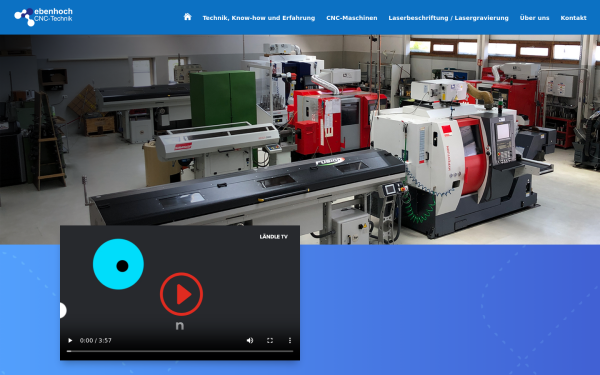Viewport: 600px width, 375px height.
Task: Click the red play button overlay
Action: [x=181, y=294]
